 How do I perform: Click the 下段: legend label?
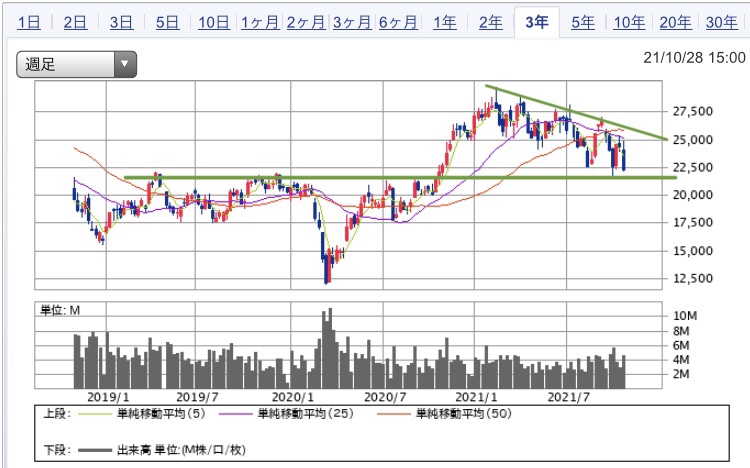point(56,450)
